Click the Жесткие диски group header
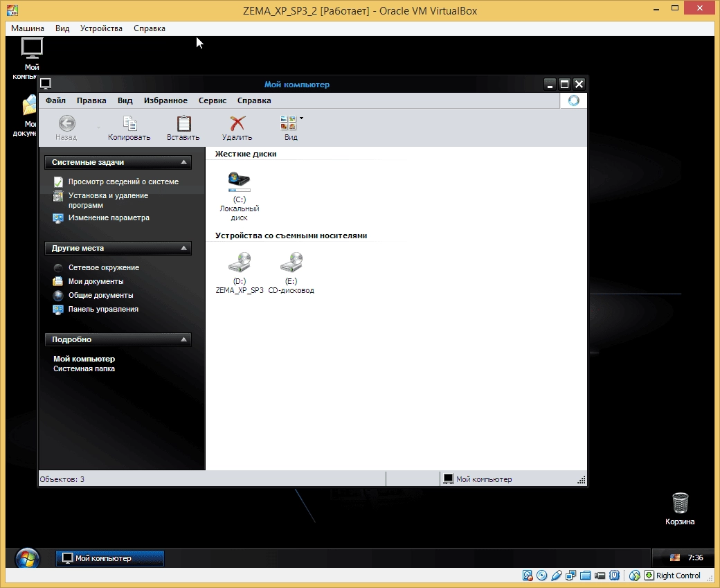Image resolution: width=720 pixels, height=588 pixels. pyautogui.click(x=246, y=154)
